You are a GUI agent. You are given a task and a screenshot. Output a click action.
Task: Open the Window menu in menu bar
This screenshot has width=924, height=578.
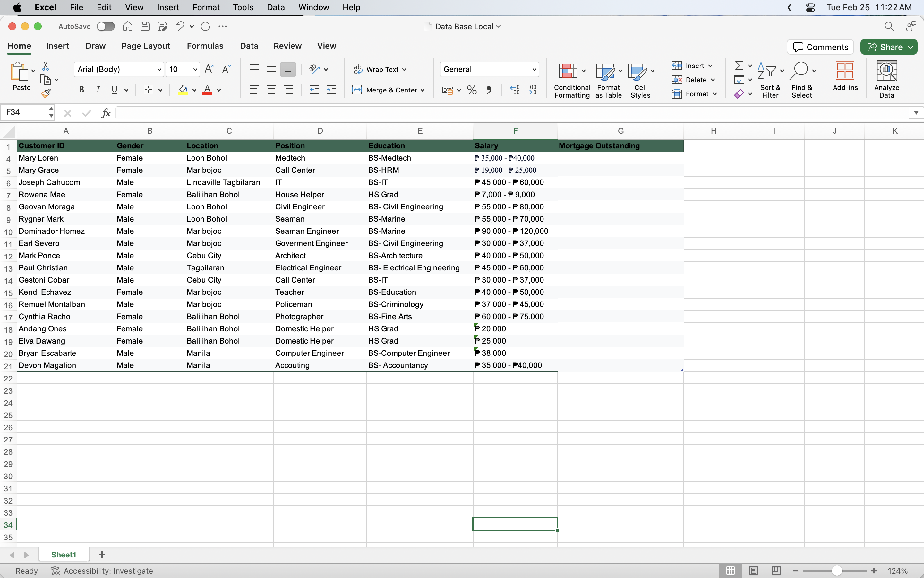(313, 7)
